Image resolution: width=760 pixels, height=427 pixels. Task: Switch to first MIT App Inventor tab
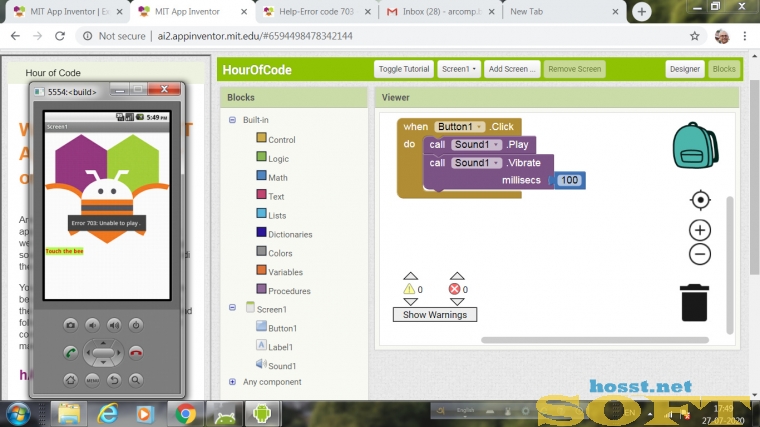pyautogui.click(x=68, y=12)
